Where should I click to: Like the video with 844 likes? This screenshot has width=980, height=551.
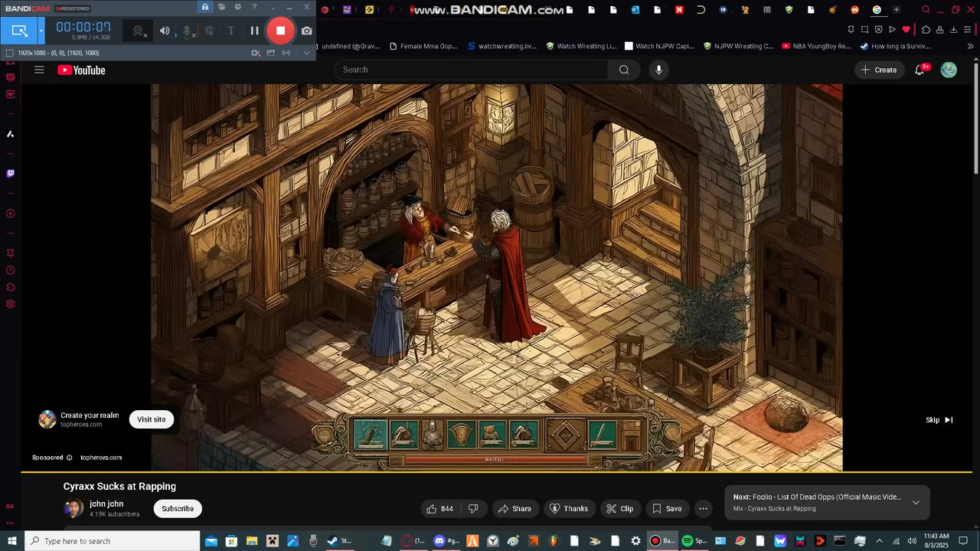click(x=439, y=508)
